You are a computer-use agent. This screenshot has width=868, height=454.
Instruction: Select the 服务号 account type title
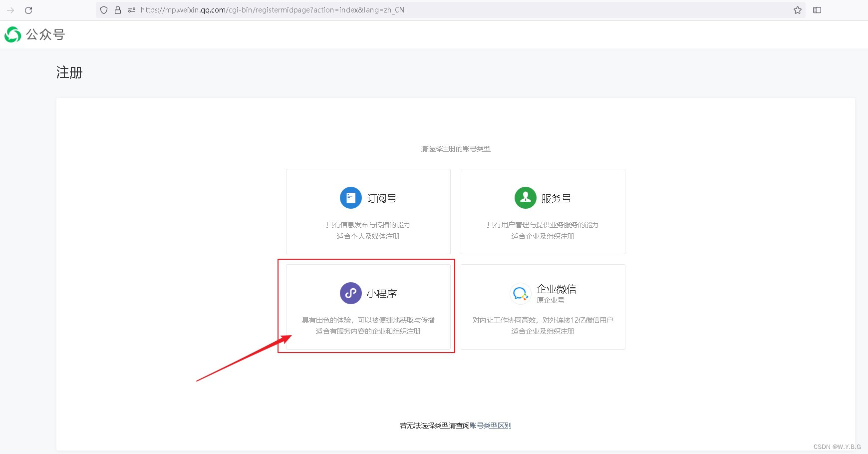557,198
